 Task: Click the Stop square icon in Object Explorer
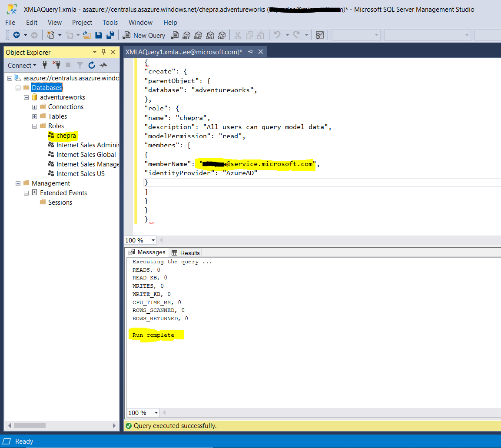pyautogui.click(x=68, y=65)
